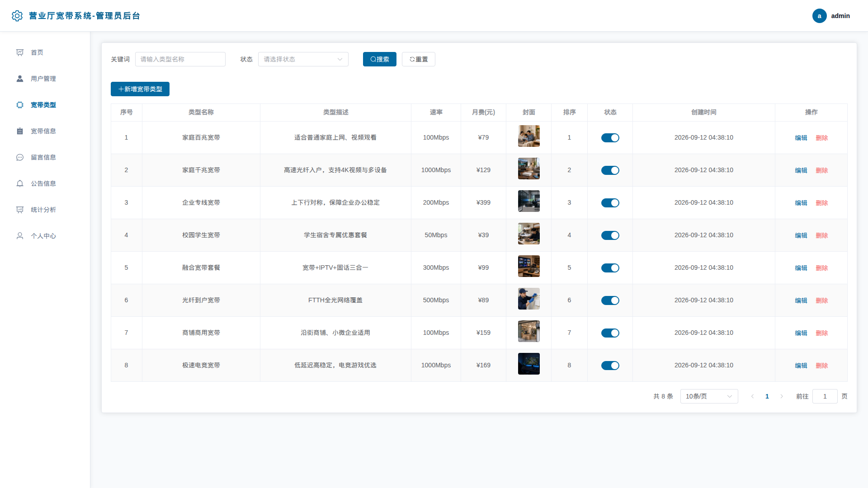Viewport: 868px width, 488px height.
Task: Open 公告信息 menu item
Action: click(x=45, y=183)
